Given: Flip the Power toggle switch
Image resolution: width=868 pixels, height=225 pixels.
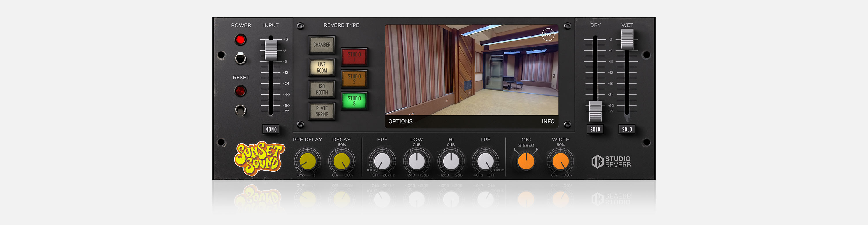Looking at the screenshot, I should (x=240, y=58).
